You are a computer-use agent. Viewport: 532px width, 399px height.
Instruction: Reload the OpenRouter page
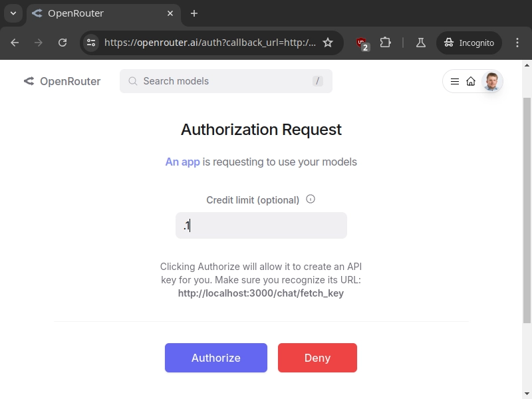point(62,43)
